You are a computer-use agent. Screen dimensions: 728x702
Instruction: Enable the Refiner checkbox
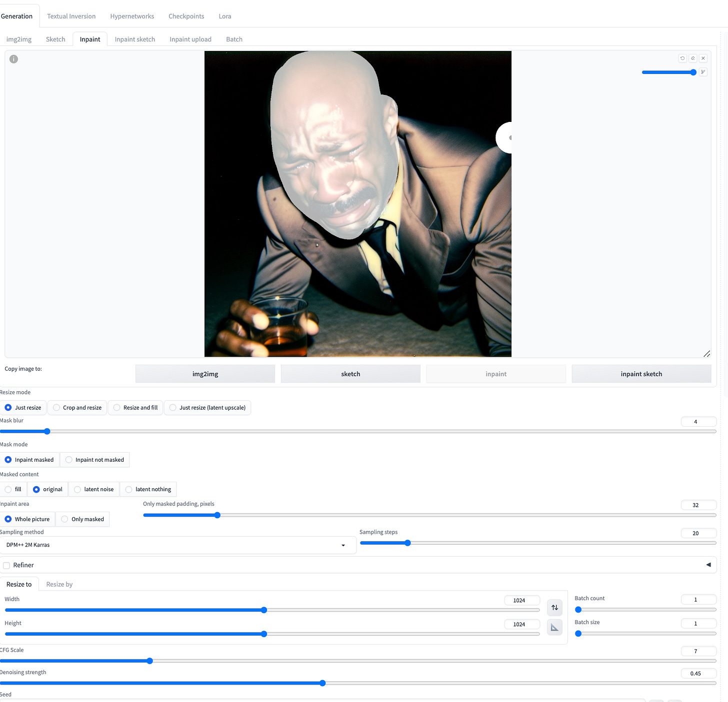6,566
